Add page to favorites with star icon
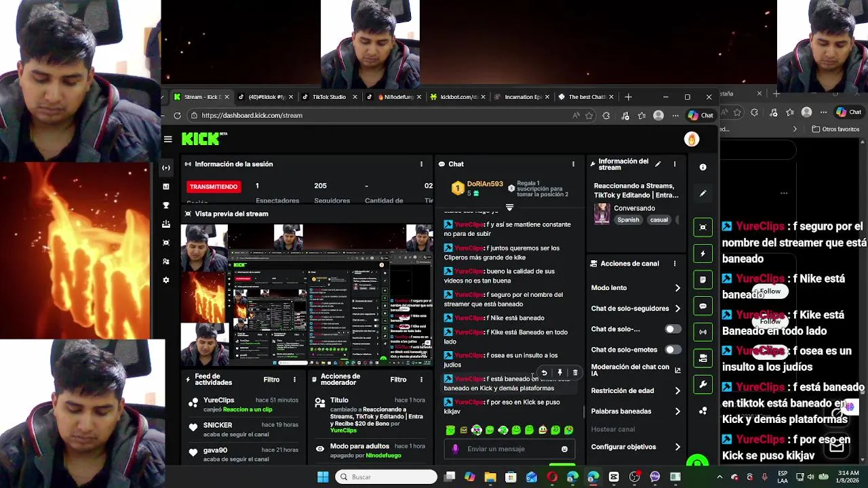 [x=589, y=115]
